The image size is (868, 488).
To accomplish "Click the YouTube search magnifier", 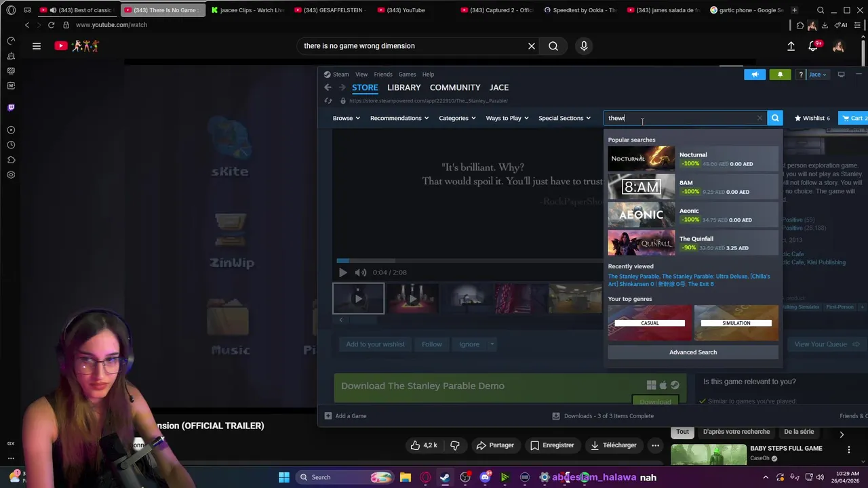I will pyautogui.click(x=553, y=46).
